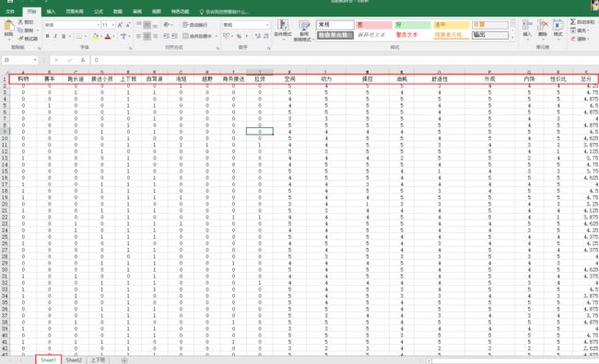The height and width of the screenshot is (364, 599).
Task: Switch to Sheet2 worksheet tab
Action: 74,359
